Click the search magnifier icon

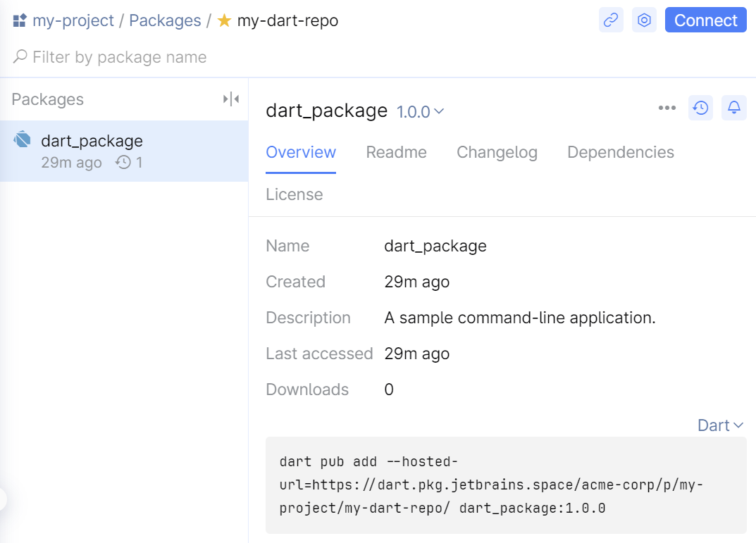[x=20, y=57]
